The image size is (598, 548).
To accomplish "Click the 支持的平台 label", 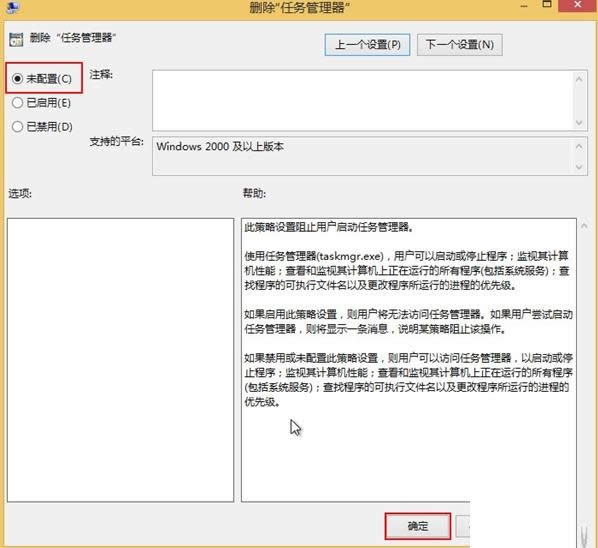I will [x=116, y=141].
